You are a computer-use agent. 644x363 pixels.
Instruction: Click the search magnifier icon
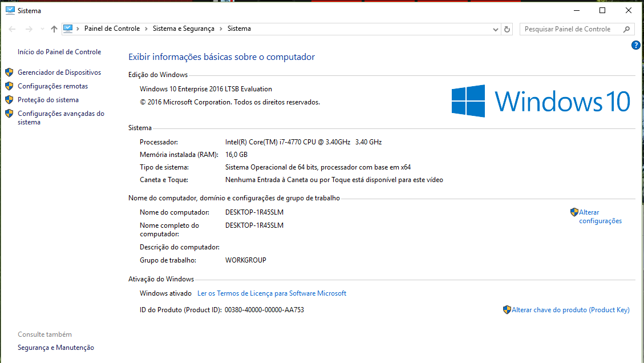point(626,29)
